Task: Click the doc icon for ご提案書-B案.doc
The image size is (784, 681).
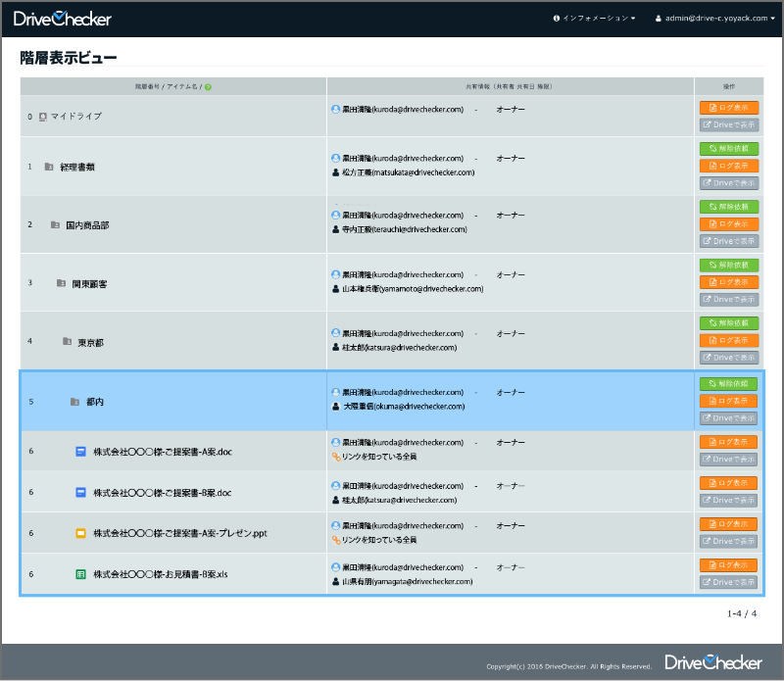Action: tap(80, 493)
